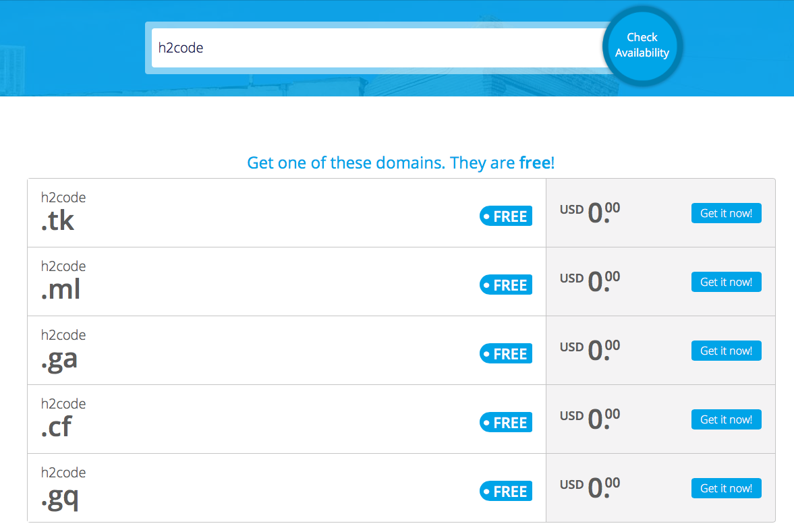
Task: Click the USD 0.00 price for .tk
Action: (x=590, y=212)
